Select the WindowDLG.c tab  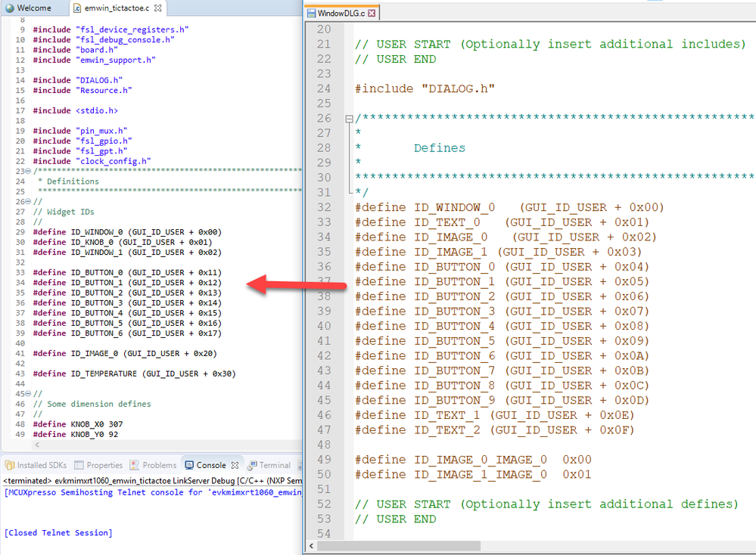coord(341,13)
